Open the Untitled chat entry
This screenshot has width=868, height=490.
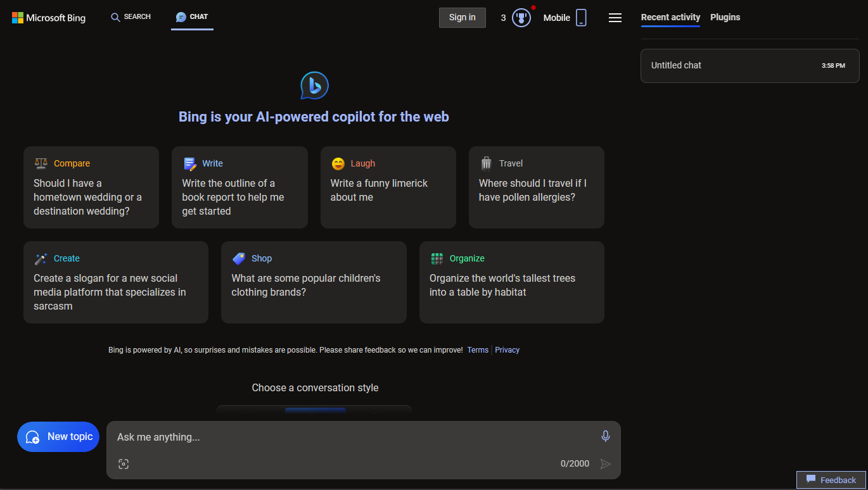[x=750, y=65]
